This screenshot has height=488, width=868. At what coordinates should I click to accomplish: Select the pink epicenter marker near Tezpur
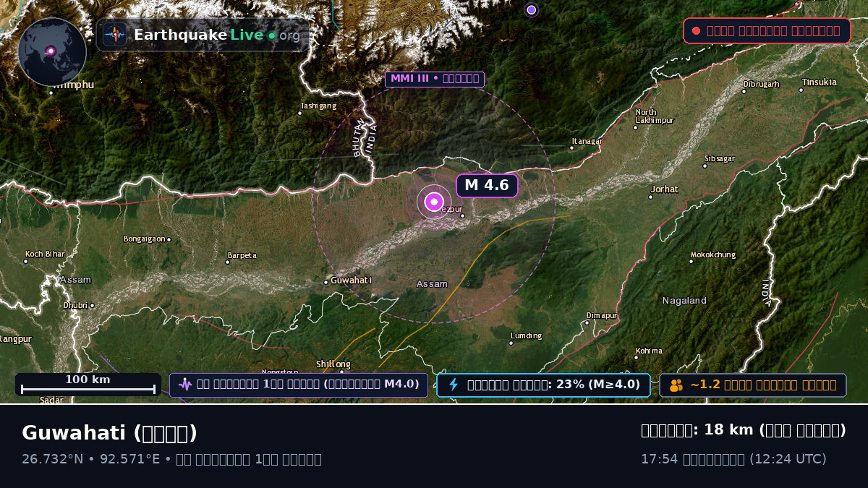(x=434, y=202)
